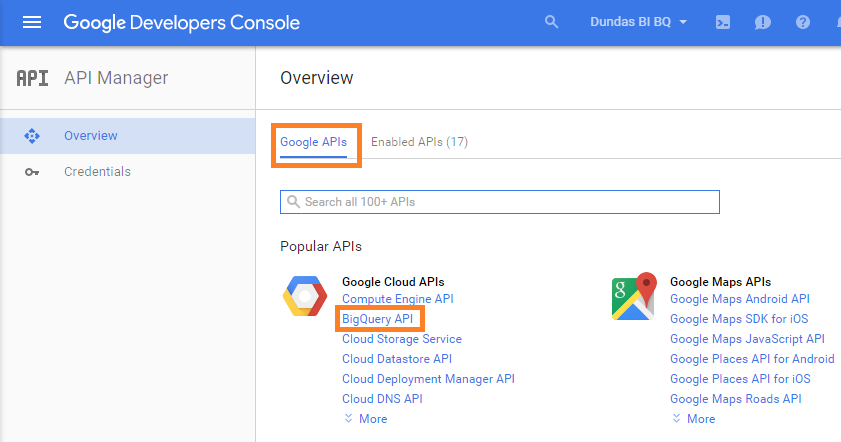This screenshot has width=841, height=442.
Task: Click the Search all 100+ APIs field
Action: (500, 202)
